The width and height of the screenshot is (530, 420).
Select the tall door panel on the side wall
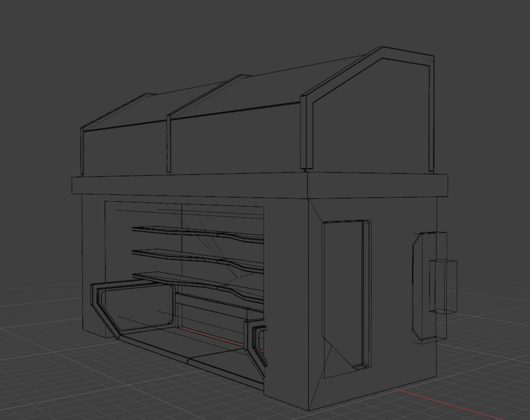coord(347,295)
